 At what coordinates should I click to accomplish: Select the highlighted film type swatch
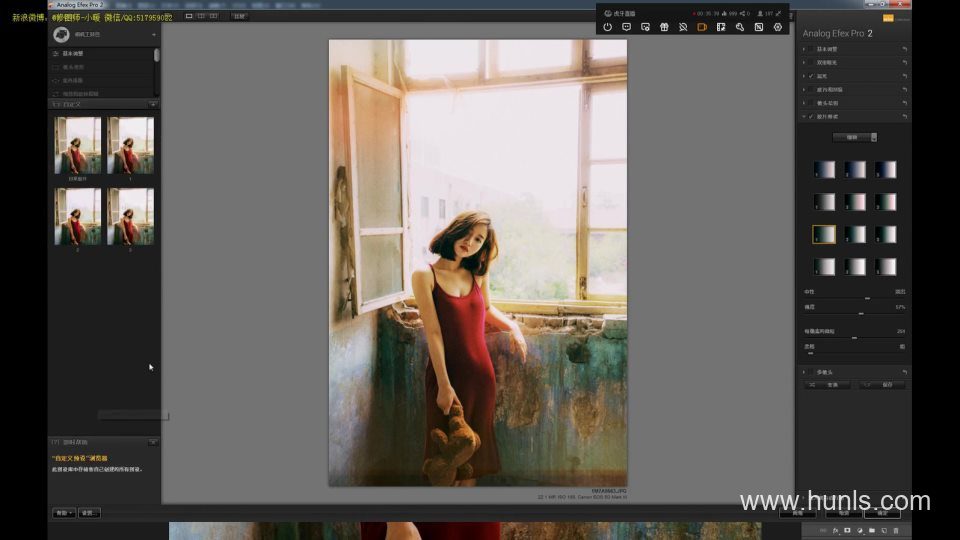click(824, 234)
